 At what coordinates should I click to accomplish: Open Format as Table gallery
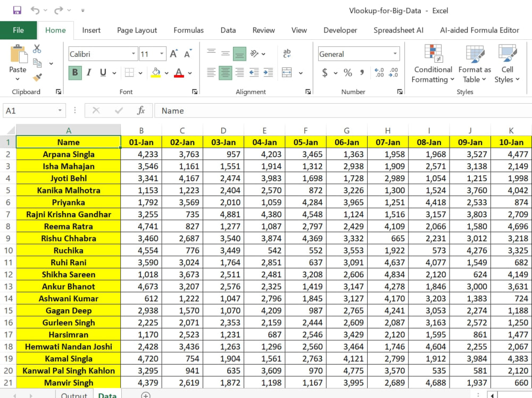475,64
